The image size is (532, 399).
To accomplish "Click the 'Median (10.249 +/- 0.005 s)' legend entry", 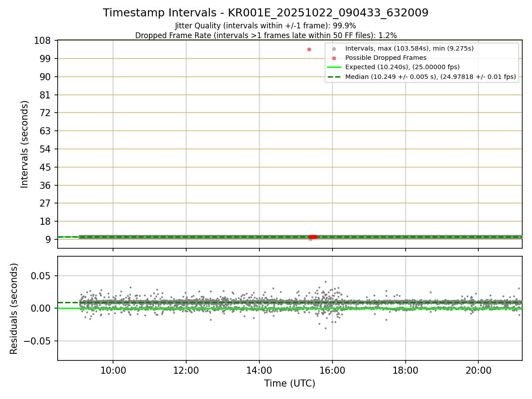I will point(430,77).
